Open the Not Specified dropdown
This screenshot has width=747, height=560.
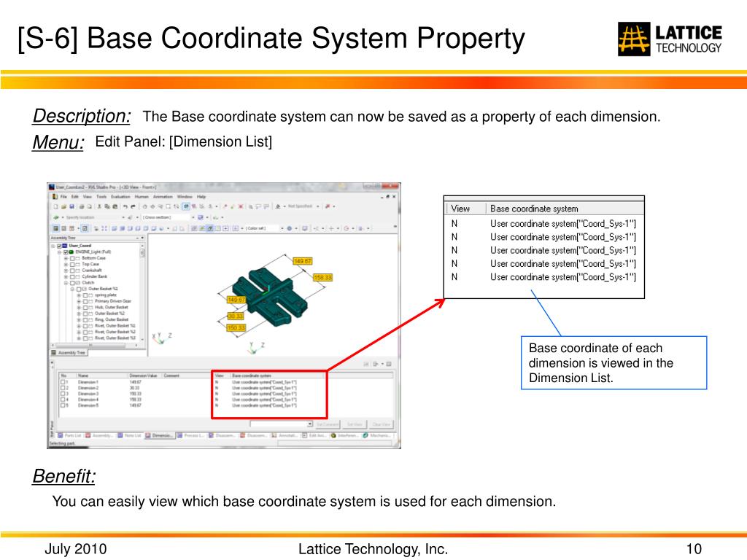point(318,206)
